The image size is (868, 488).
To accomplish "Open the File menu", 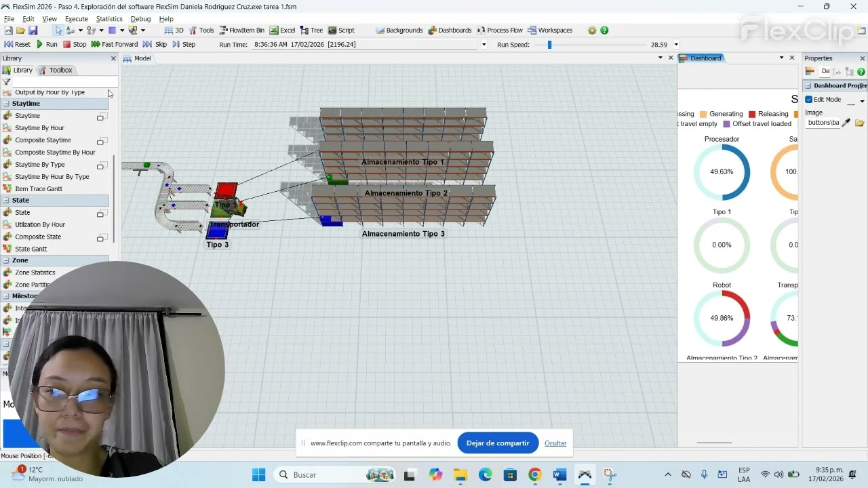I will [x=9, y=19].
